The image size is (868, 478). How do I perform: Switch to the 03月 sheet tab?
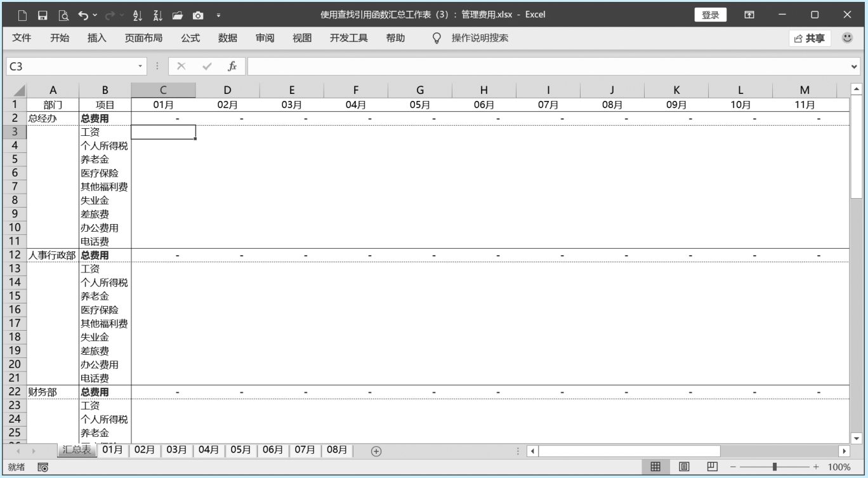(177, 449)
